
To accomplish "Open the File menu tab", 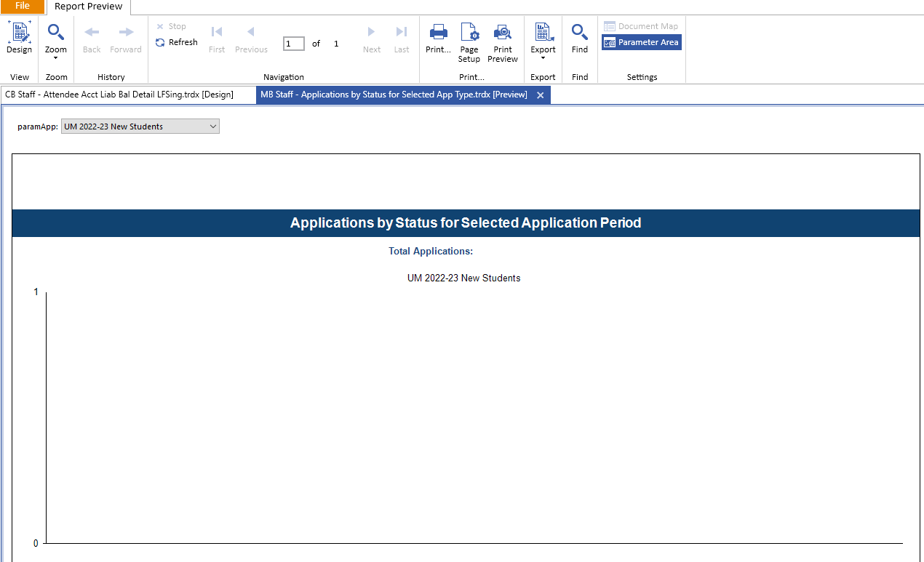I will pos(23,6).
